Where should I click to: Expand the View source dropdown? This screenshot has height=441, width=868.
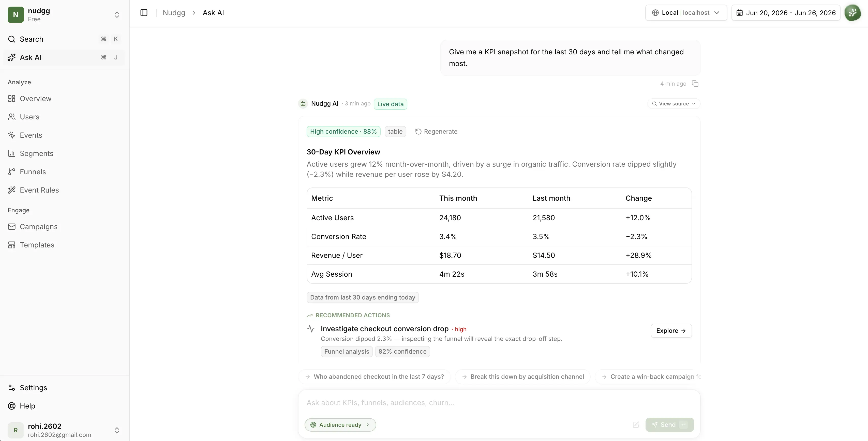click(x=674, y=104)
